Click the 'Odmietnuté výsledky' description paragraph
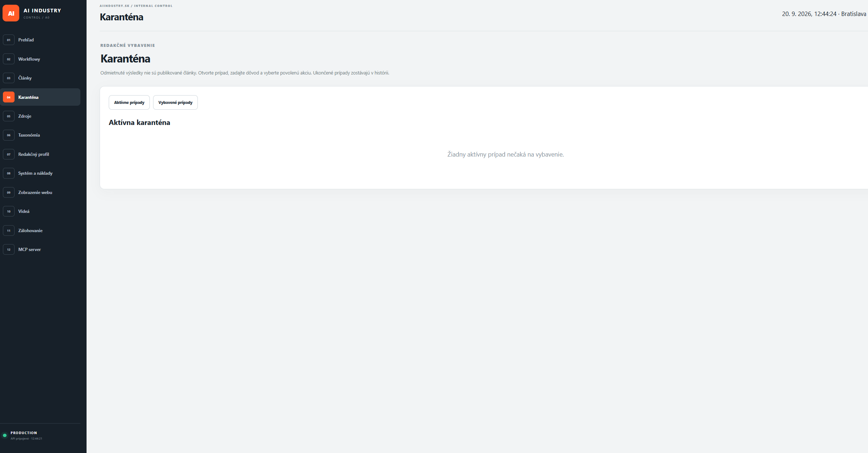Viewport: 868px width, 453px height. click(245, 73)
